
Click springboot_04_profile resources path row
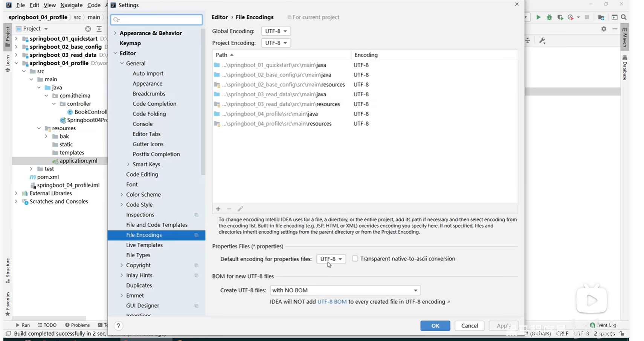coord(365,124)
